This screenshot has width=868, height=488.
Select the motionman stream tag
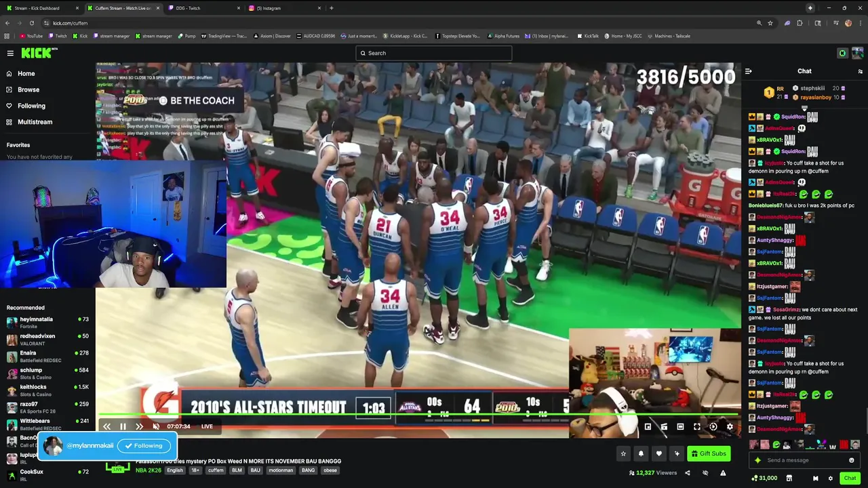(281, 470)
